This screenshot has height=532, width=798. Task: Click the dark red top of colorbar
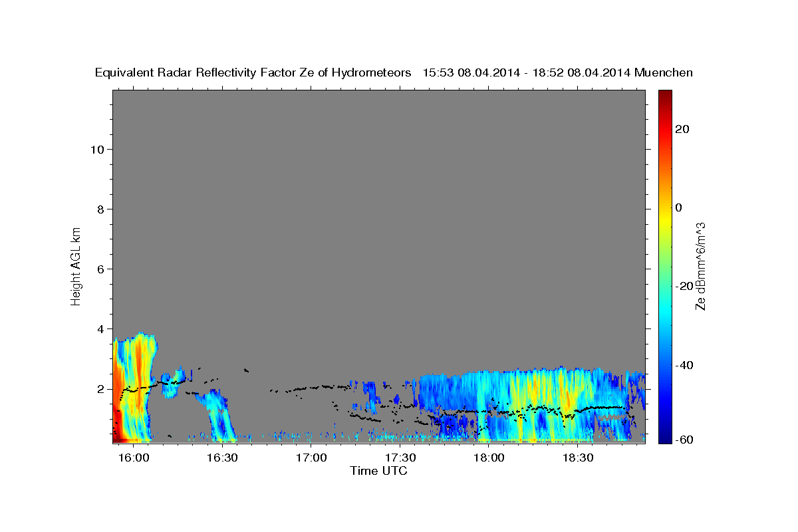(x=664, y=96)
